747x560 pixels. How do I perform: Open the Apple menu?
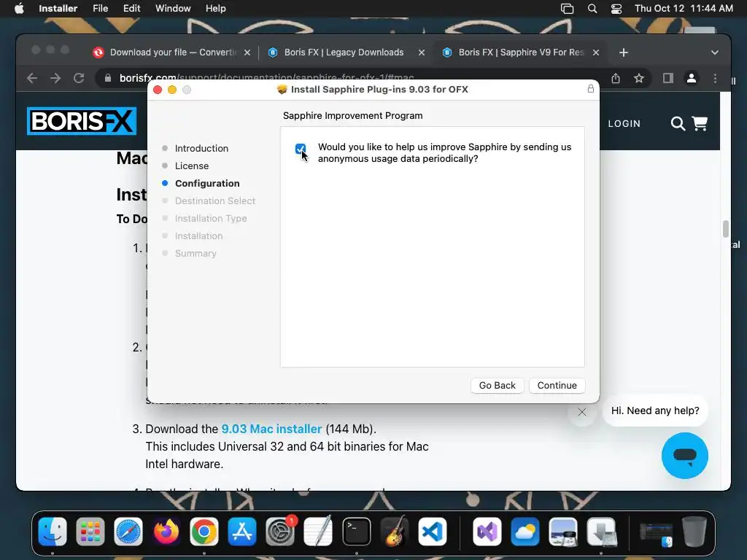pos(19,9)
